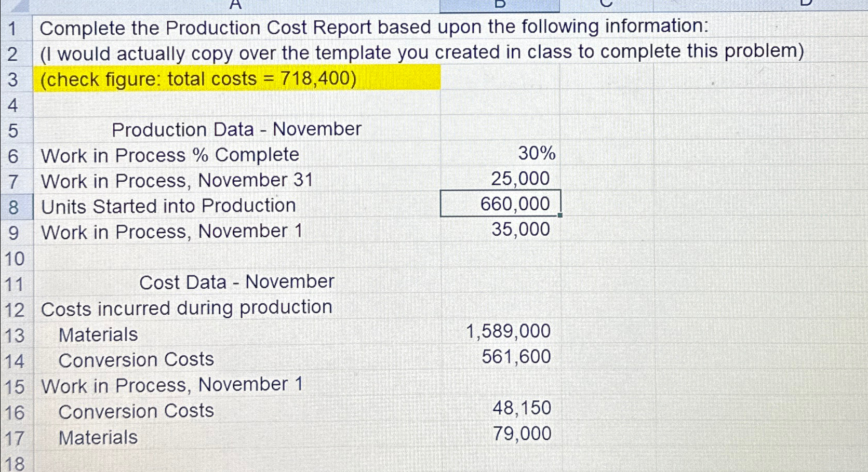
Task: Select the 'I would actually copy over the template' cell
Action: pos(422,52)
